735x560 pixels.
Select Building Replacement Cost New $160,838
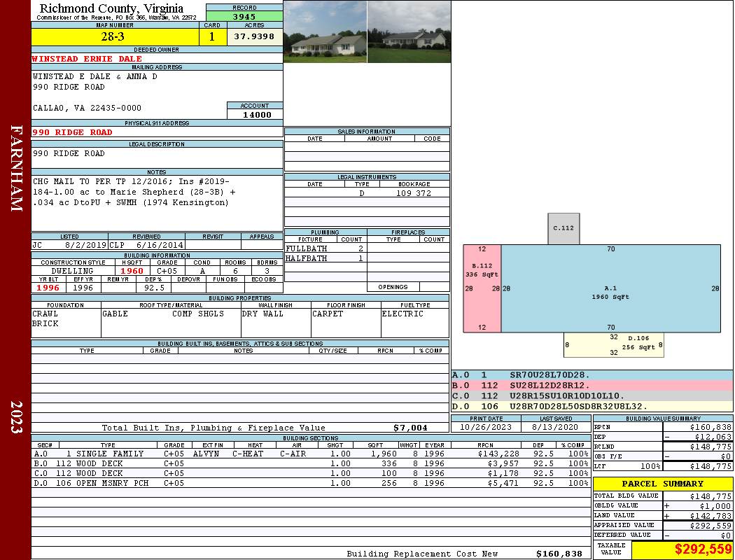559,554
